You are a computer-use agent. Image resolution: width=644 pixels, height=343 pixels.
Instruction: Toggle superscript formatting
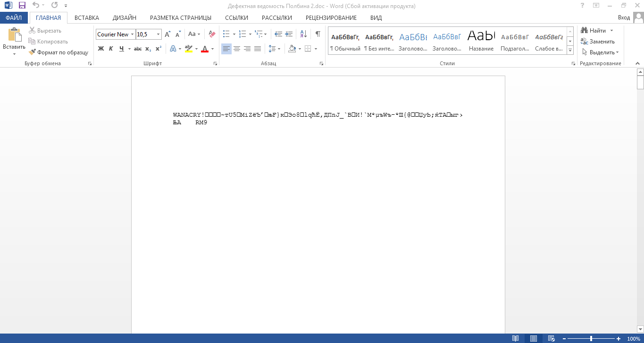click(x=159, y=49)
